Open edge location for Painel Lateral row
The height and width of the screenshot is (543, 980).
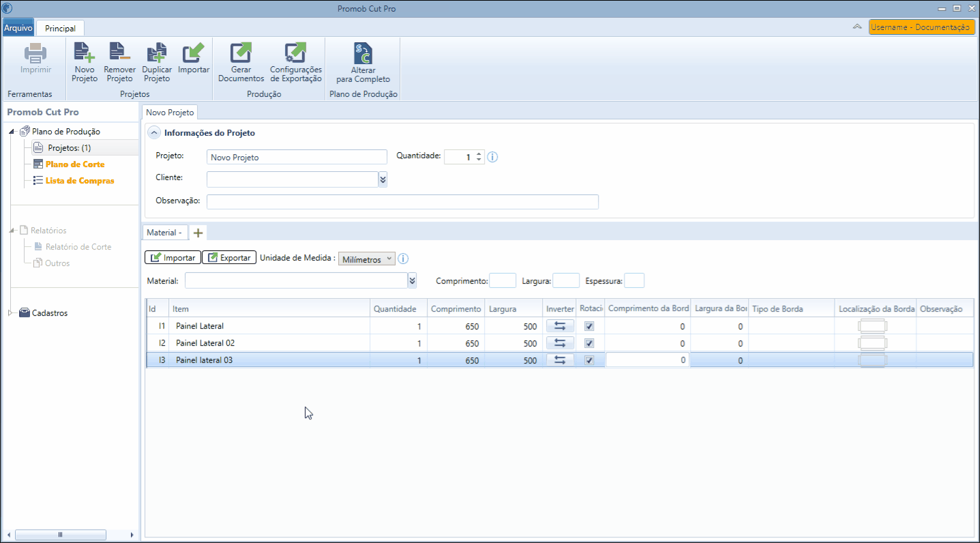pos(872,326)
